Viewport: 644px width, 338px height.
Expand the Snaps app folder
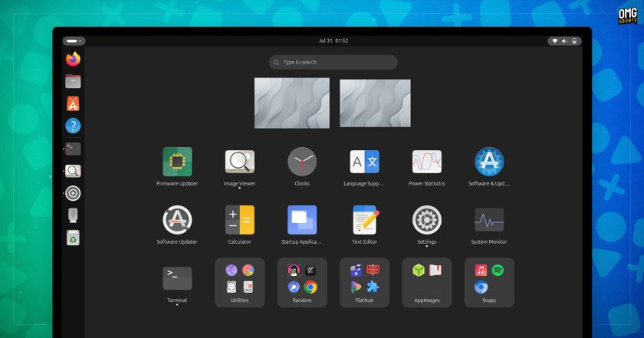pos(489,283)
